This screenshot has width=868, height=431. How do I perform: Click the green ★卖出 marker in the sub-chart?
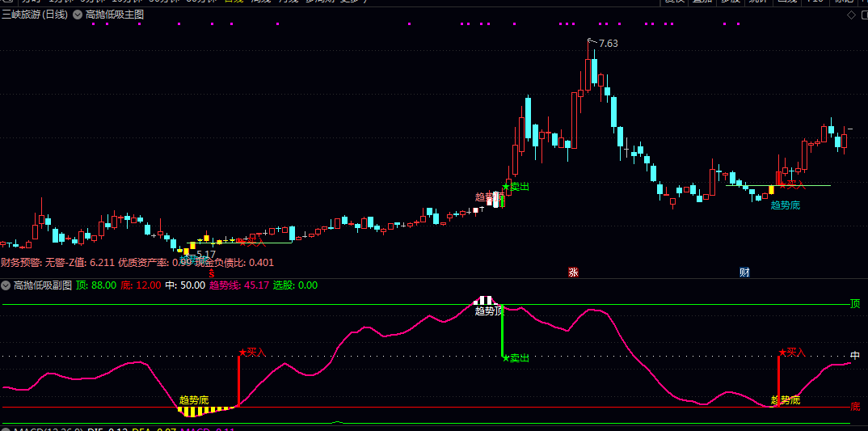click(x=516, y=358)
